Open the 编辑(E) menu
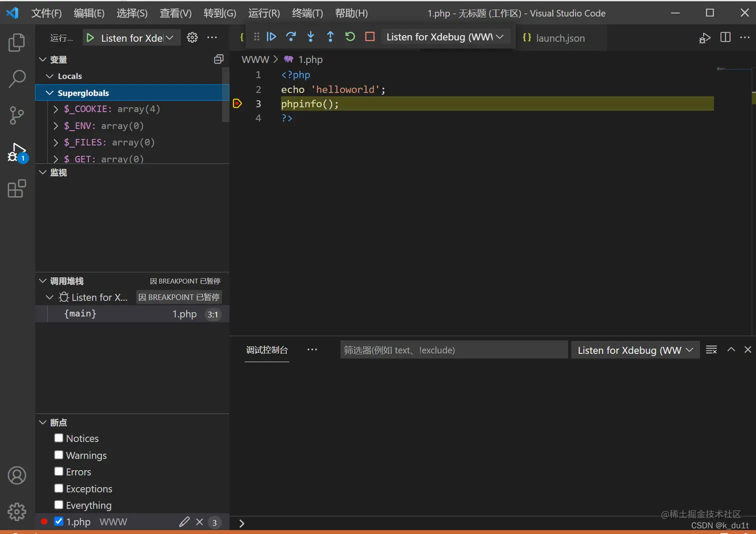Viewport: 756px width, 534px height. coord(89,13)
